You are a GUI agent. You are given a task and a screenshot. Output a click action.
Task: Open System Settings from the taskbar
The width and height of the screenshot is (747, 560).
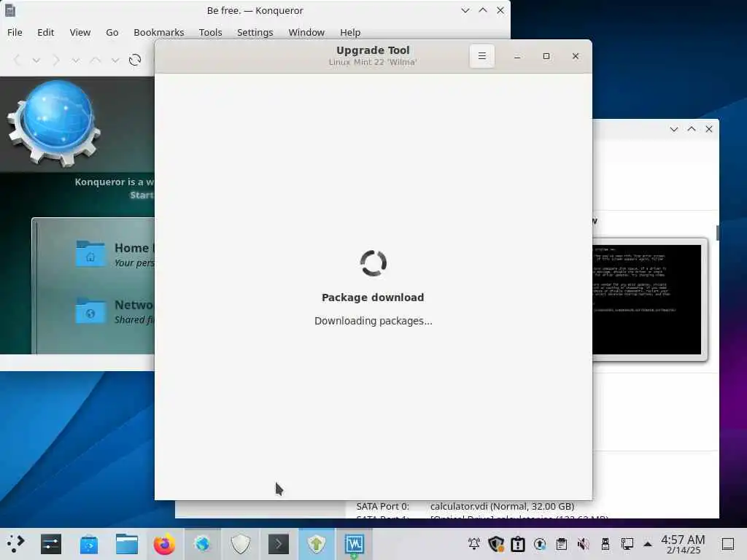(x=51, y=544)
